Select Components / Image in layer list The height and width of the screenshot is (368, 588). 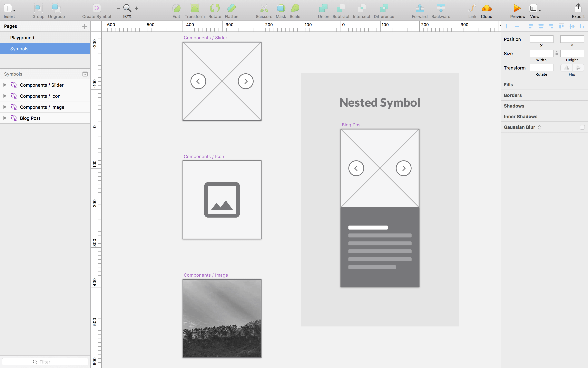tap(45, 107)
